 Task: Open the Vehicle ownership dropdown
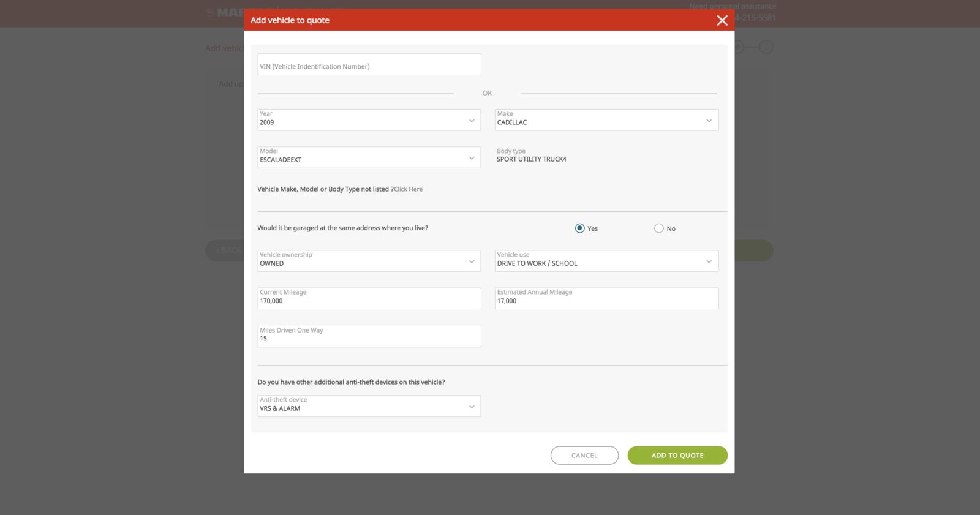point(369,261)
